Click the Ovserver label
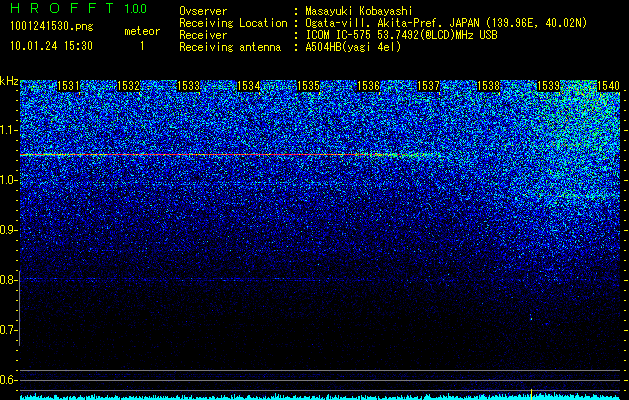The width and height of the screenshot is (629, 400). (x=203, y=11)
